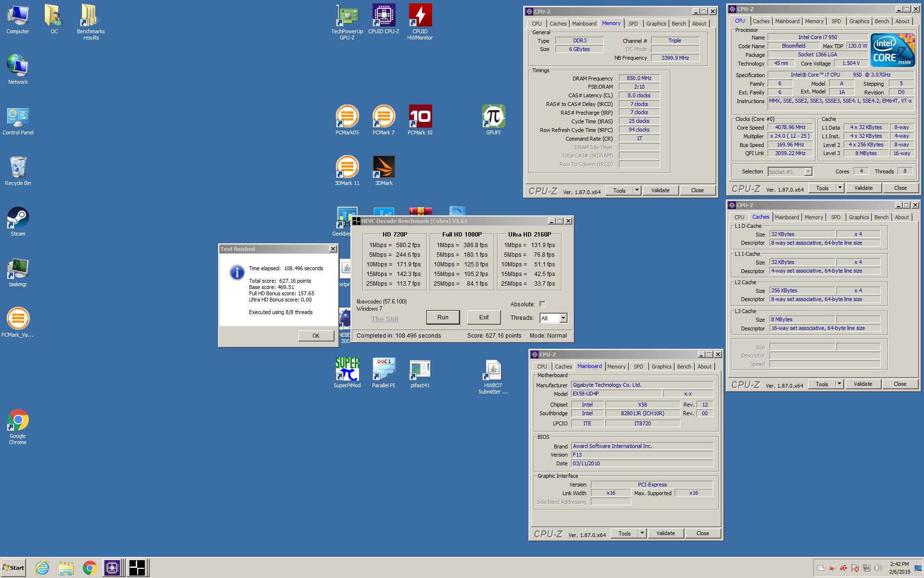
Task: Select Graphics tab in CPU tab CPU-Z window
Action: (859, 21)
